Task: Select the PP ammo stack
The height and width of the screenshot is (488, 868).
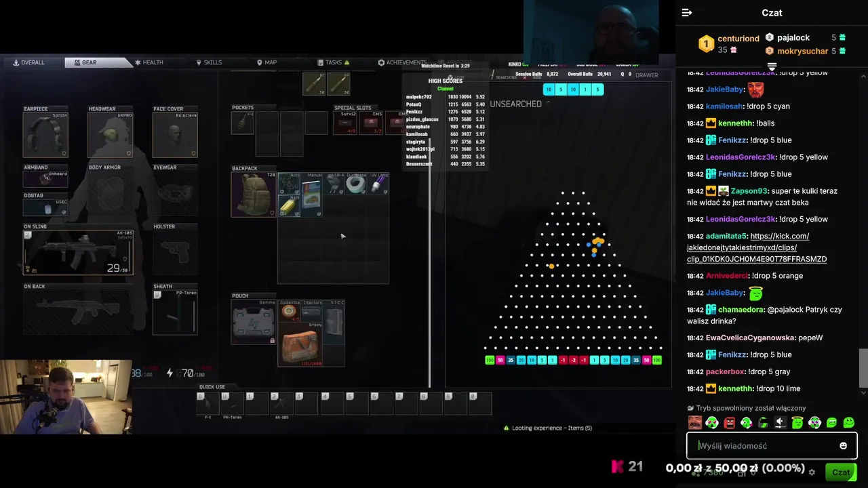Action: [x=338, y=84]
